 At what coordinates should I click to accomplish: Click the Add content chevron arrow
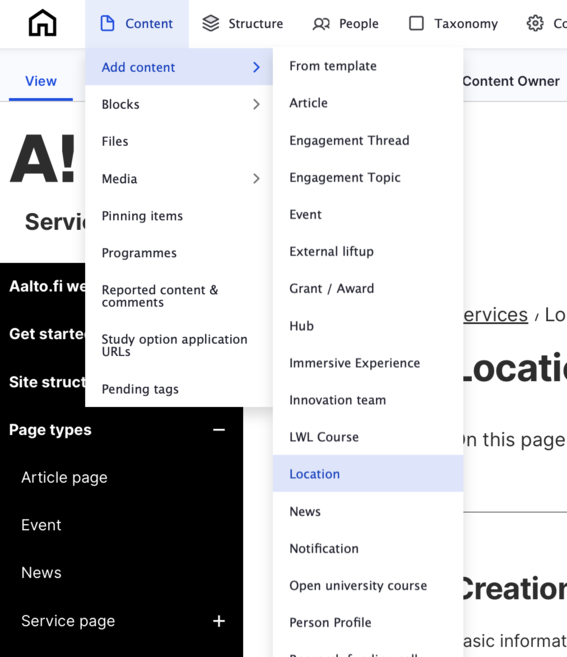pyautogui.click(x=256, y=67)
